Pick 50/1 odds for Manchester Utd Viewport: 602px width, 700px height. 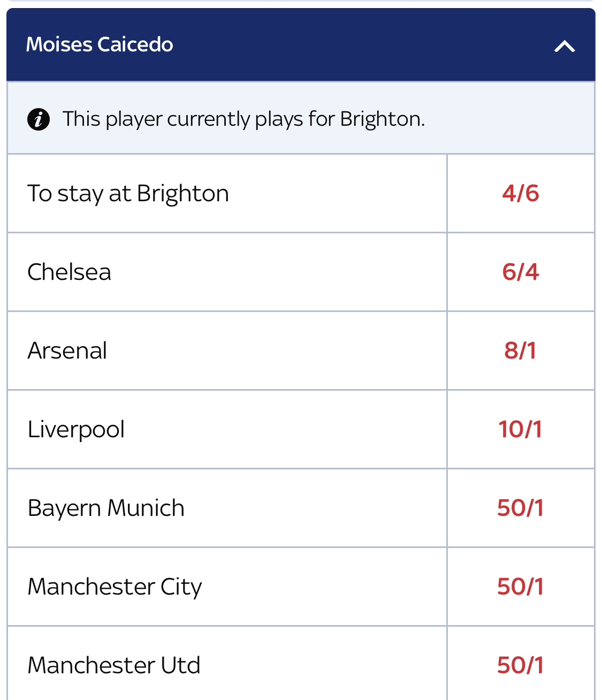(x=521, y=664)
